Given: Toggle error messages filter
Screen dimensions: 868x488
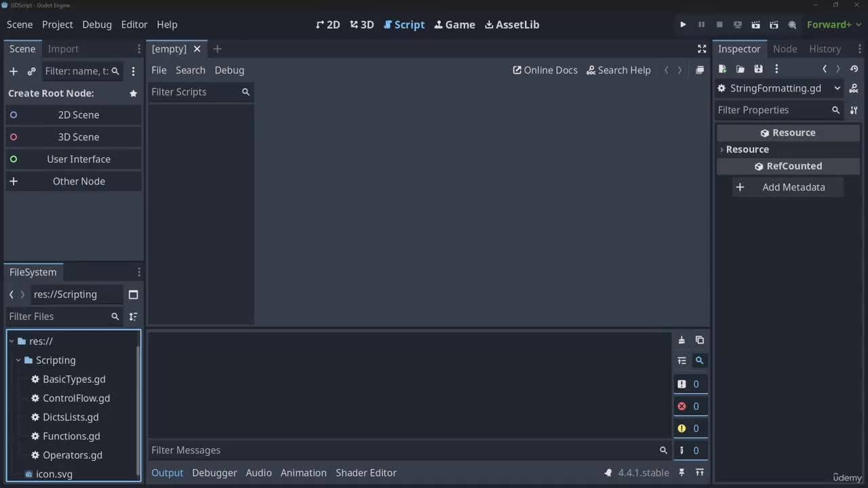Looking at the screenshot, I should [690, 406].
